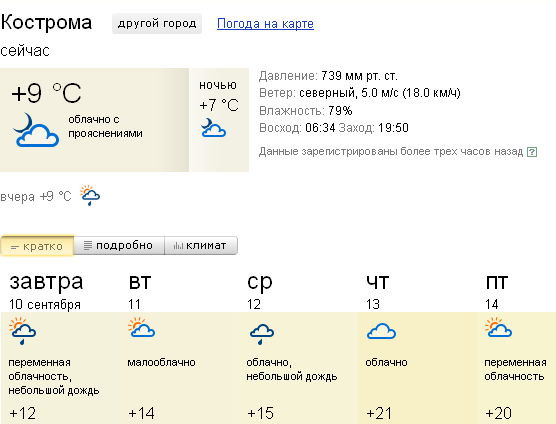Switch to the кратко view tab

coord(37,246)
